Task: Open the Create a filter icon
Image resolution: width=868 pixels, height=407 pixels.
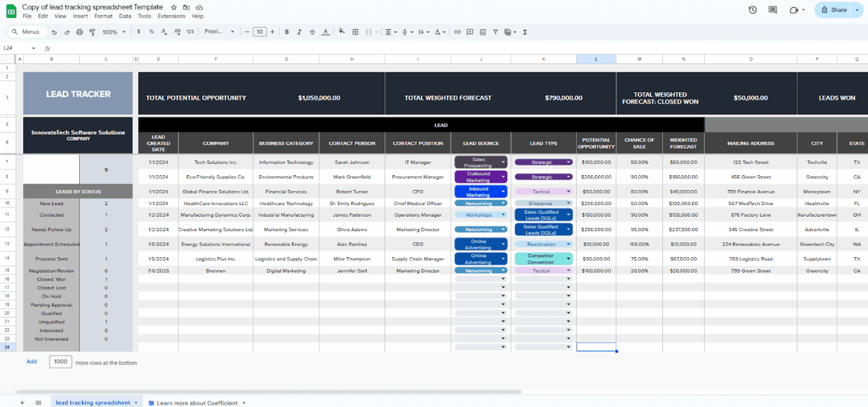Action: (495, 32)
